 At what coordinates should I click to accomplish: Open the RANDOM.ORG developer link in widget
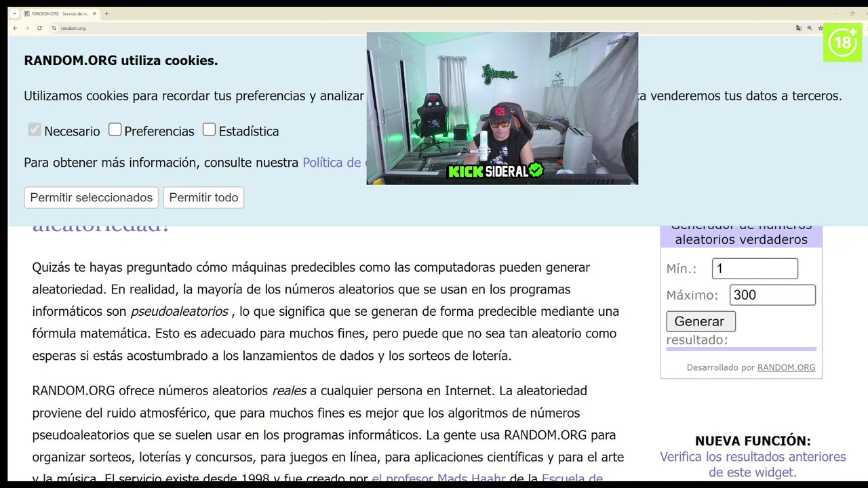(x=787, y=367)
